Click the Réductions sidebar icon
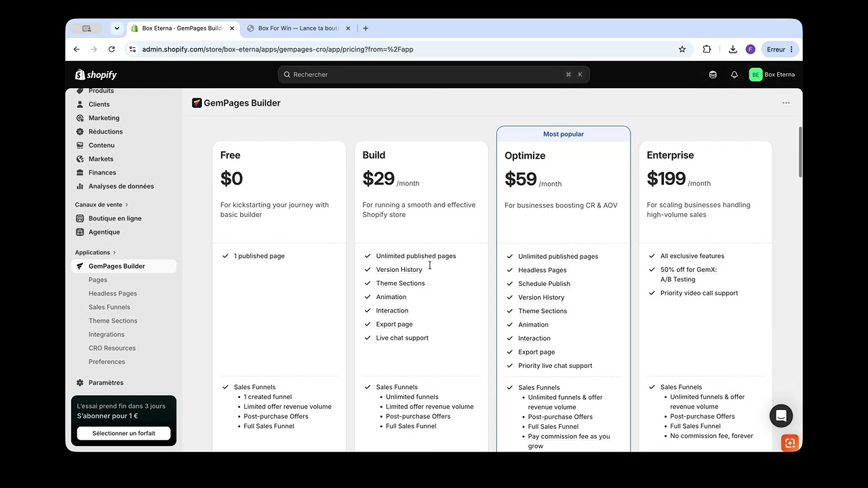The image size is (868, 488). coord(80,131)
